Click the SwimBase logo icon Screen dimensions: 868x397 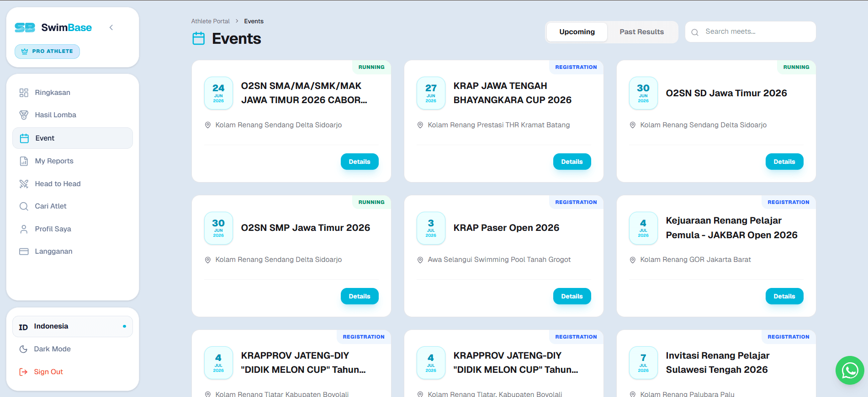click(25, 28)
